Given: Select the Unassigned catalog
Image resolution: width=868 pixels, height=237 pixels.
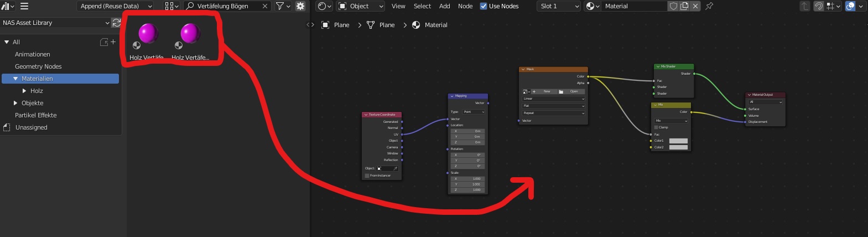Looking at the screenshot, I should click(32, 127).
